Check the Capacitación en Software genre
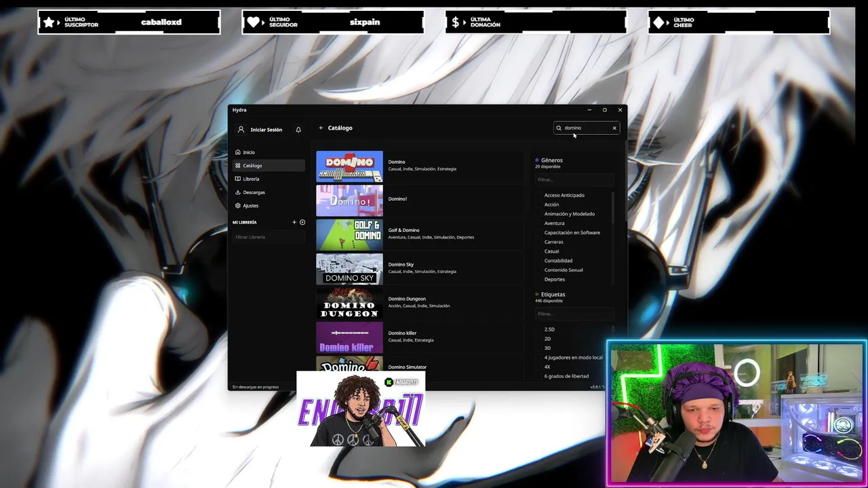Viewport: 868px width, 488px height. (x=538, y=232)
